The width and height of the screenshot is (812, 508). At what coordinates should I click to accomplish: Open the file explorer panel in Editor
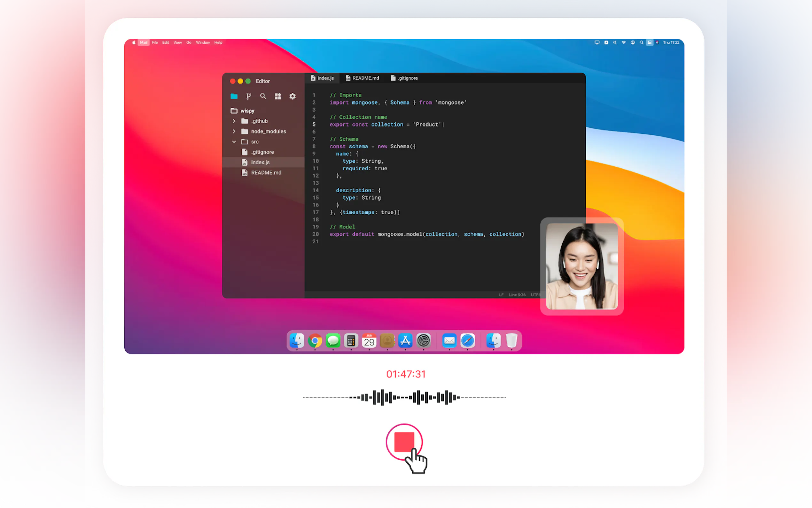pos(234,96)
